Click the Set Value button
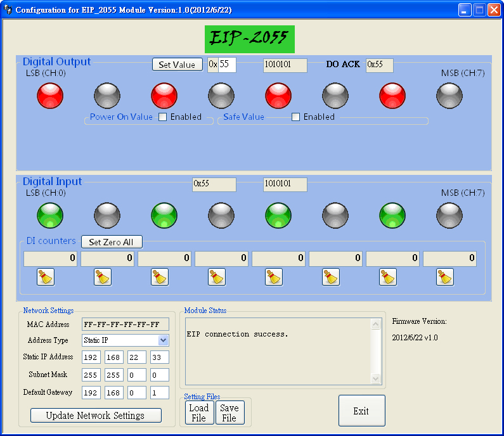The height and width of the screenshot is (436, 504). [x=178, y=65]
